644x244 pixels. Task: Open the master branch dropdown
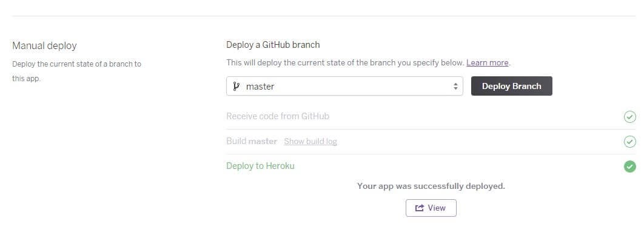tap(344, 86)
